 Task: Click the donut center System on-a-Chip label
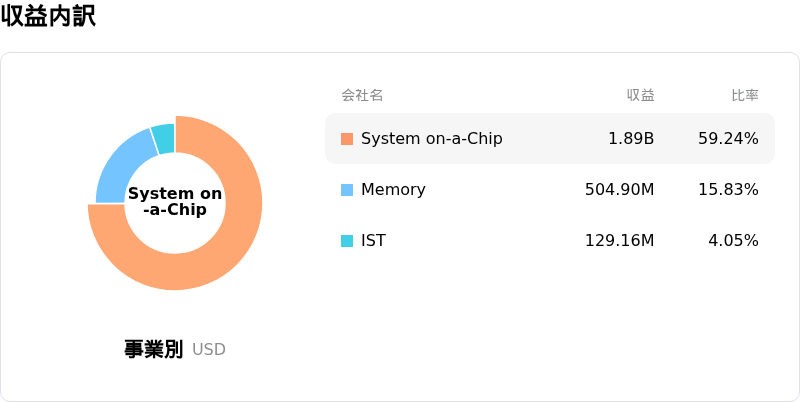click(x=175, y=202)
